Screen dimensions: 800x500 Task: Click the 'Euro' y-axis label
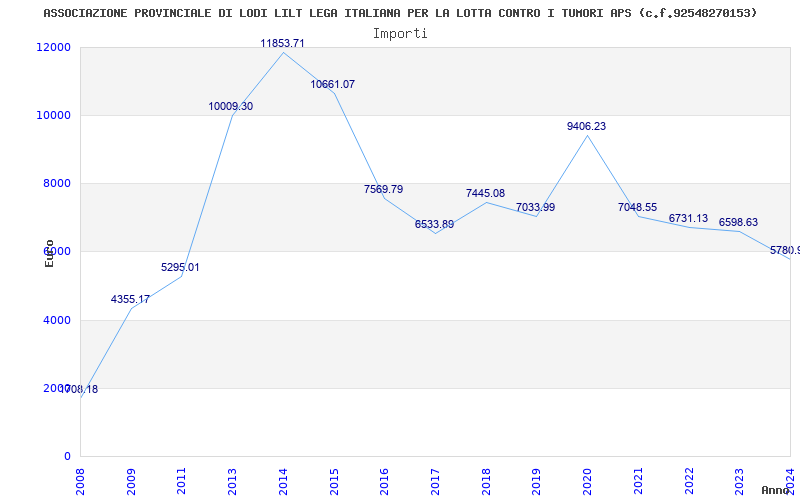[x=49, y=253]
